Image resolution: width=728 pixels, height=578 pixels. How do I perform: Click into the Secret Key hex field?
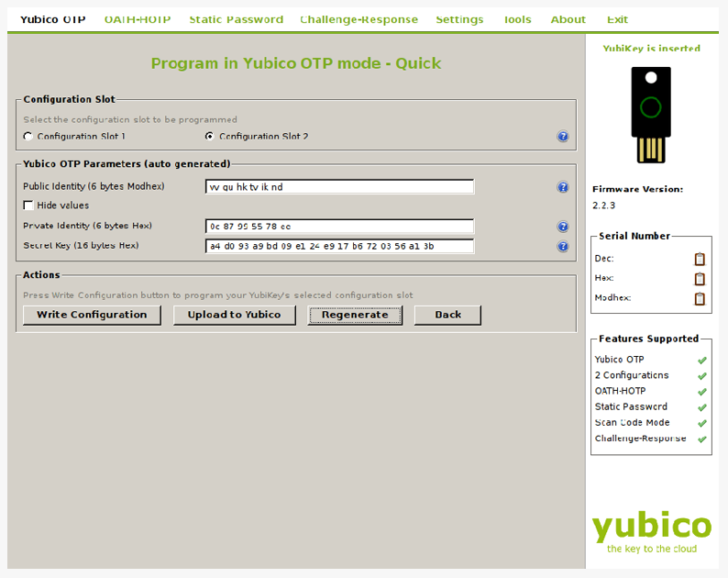click(339, 246)
